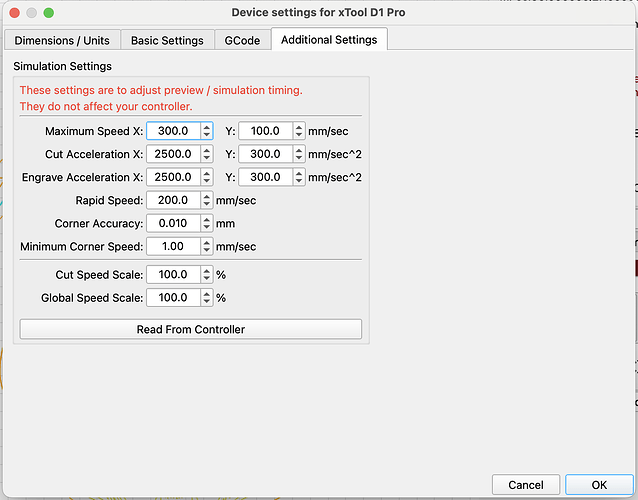Adjust the Cut Speed Scale stepper
Viewport: 638px width, 500px height.
pos(207,275)
